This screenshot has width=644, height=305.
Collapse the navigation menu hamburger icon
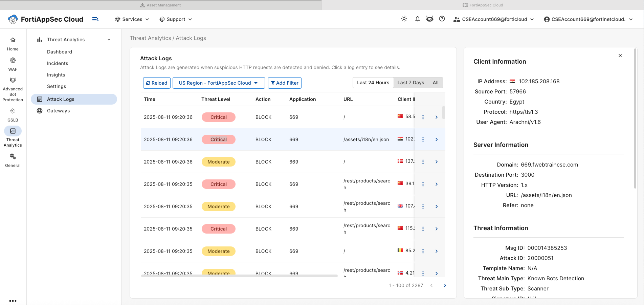[95, 19]
